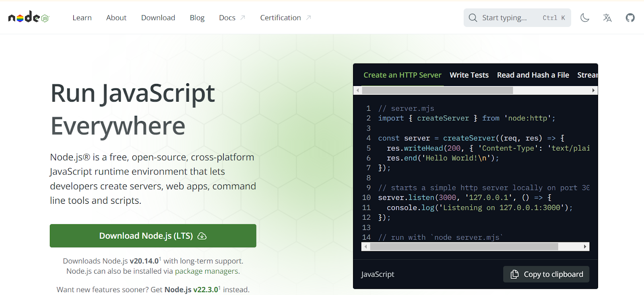Click the Node.js v22.3.0 link
The width and height of the screenshot is (644, 295).
(191, 289)
